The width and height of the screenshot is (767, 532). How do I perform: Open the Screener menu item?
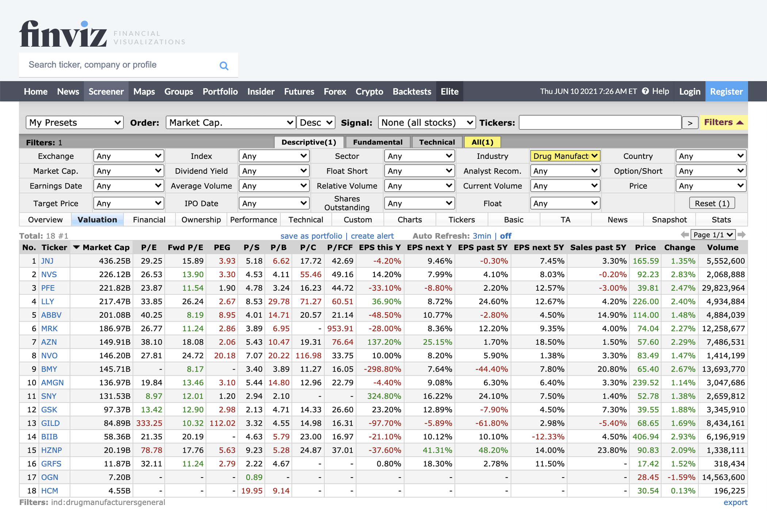click(106, 91)
